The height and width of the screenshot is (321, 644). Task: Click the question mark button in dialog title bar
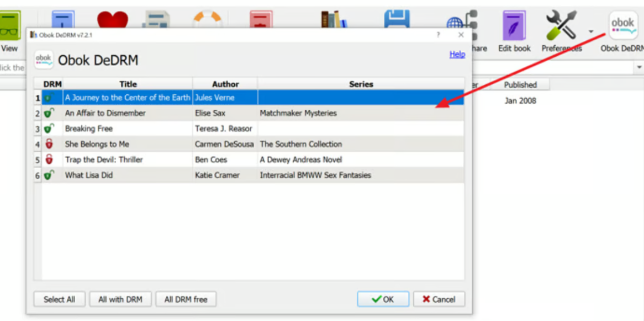(x=438, y=35)
